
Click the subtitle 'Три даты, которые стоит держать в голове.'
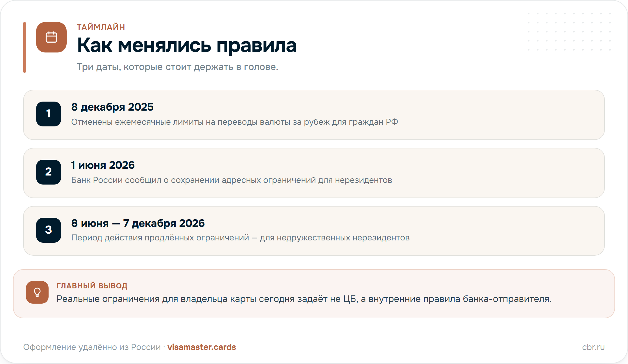[178, 67]
